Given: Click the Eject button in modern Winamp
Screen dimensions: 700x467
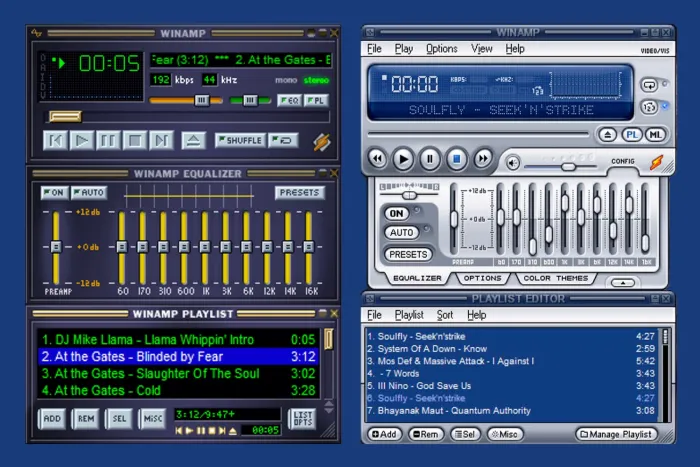Looking at the screenshot, I should [608, 135].
